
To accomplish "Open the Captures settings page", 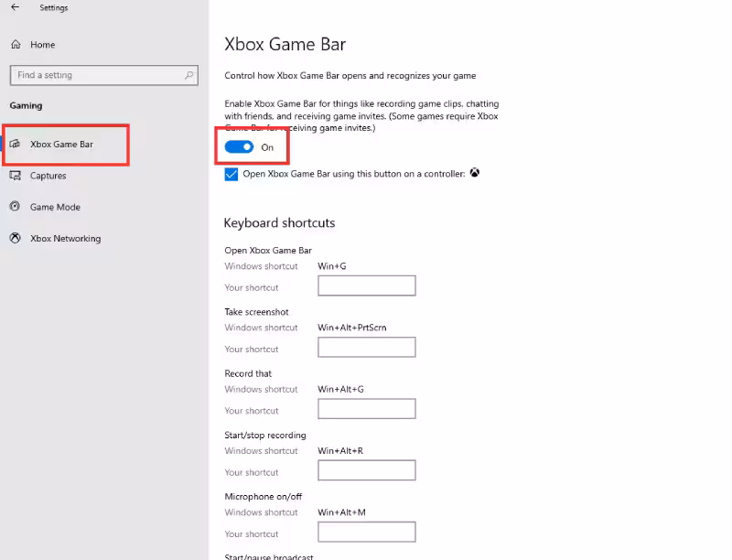I will click(48, 176).
